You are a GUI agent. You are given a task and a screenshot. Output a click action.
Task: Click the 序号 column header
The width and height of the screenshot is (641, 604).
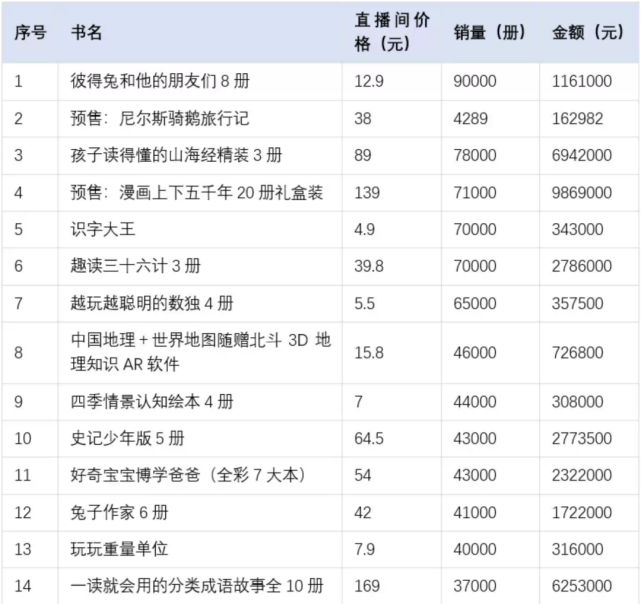tap(30, 32)
